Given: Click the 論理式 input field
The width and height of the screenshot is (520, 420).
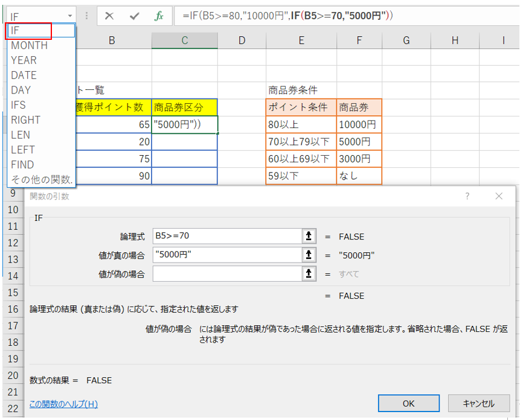Looking at the screenshot, I should point(227,237).
